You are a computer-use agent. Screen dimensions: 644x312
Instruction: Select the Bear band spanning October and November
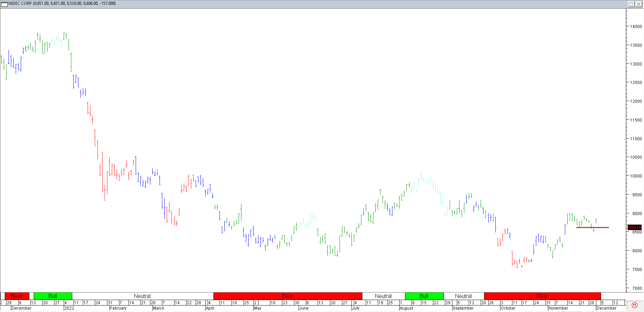[542, 296]
